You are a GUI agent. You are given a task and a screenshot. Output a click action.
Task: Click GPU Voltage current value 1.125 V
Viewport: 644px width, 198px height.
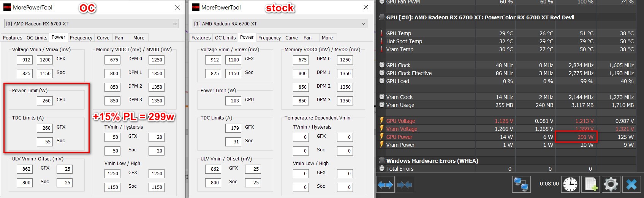(503, 121)
